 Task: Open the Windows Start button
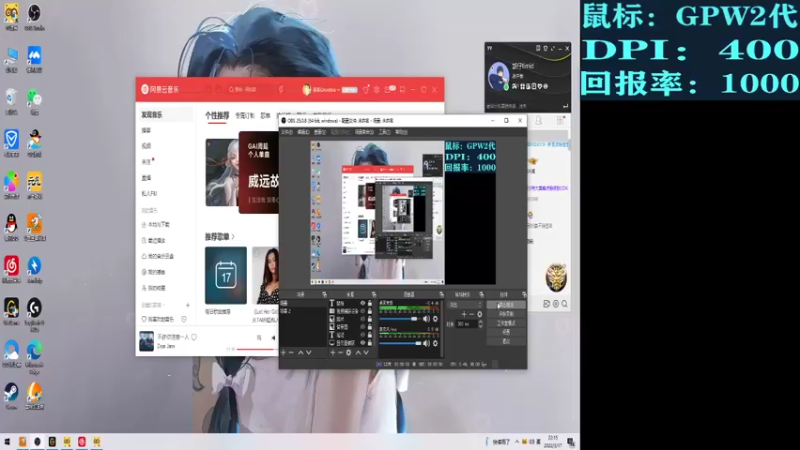(x=7, y=441)
